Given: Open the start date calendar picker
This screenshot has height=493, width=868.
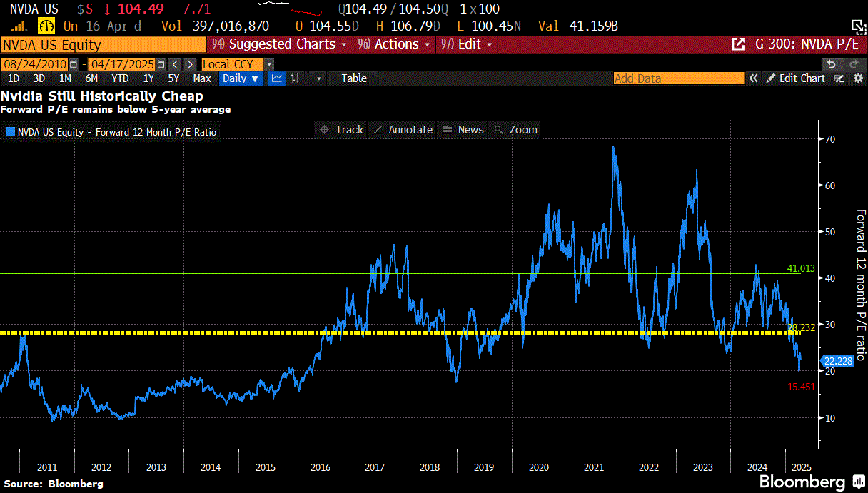Looking at the screenshot, I should [x=74, y=63].
